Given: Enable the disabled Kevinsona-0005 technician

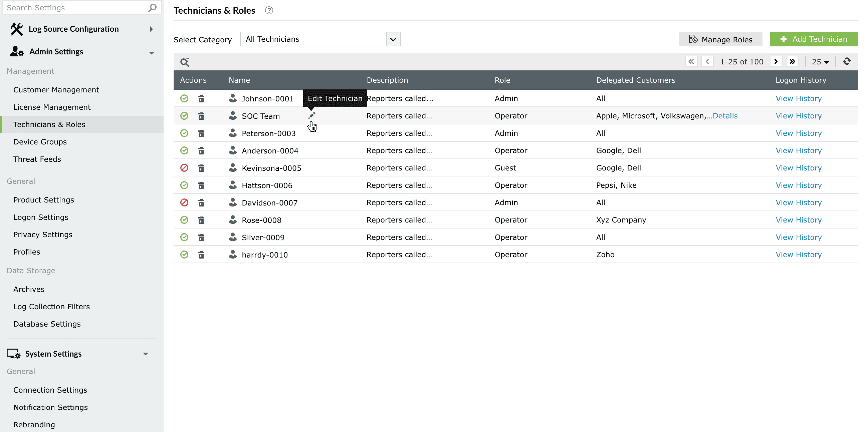Looking at the screenshot, I should click(184, 168).
